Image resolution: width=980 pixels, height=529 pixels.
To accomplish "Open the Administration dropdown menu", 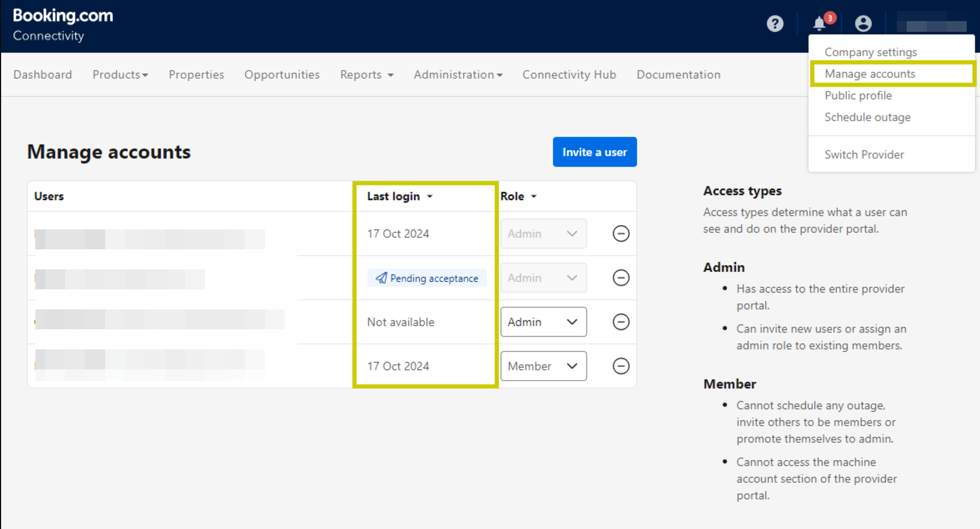I will coord(458,74).
